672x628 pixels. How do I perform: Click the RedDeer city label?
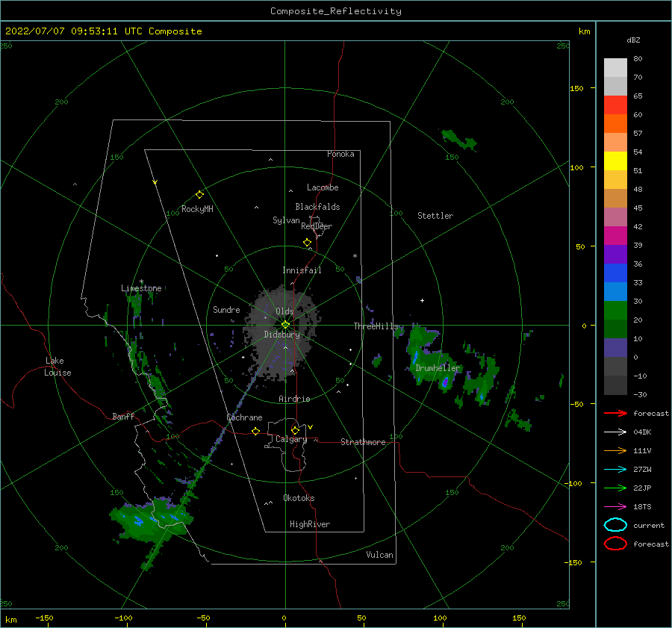317,226
